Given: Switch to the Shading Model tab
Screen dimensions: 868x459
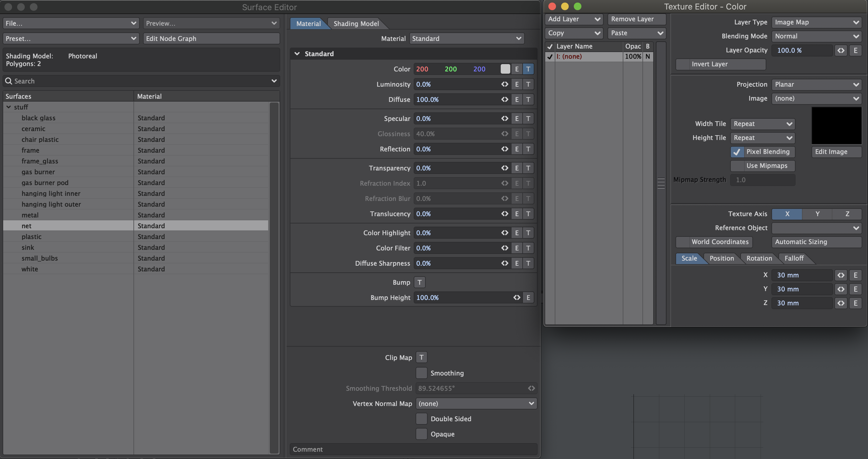Looking at the screenshot, I should tap(356, 23).
